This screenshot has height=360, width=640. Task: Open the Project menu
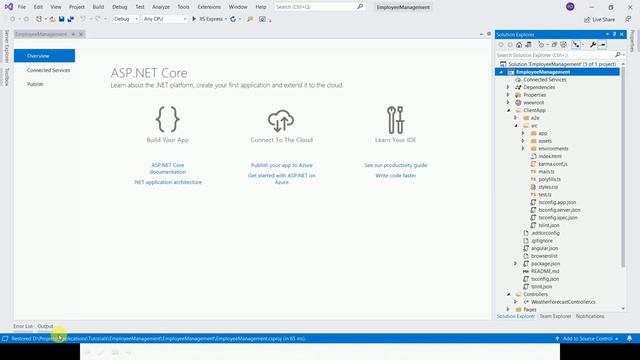(77, 7)
